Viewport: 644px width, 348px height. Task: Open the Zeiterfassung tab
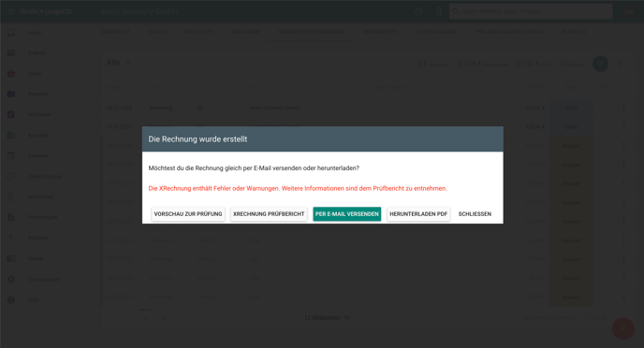pos(436,32)
